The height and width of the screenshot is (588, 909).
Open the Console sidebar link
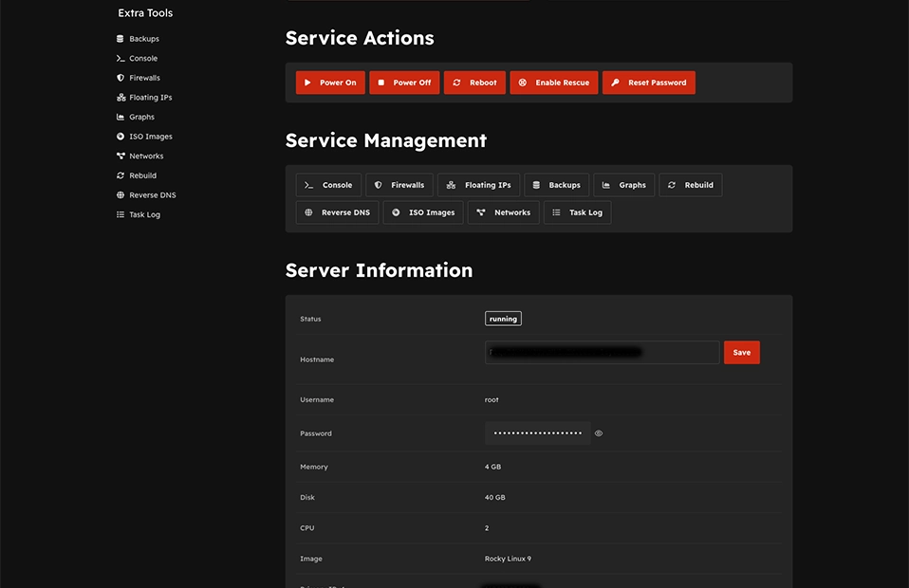coord(143,59)
